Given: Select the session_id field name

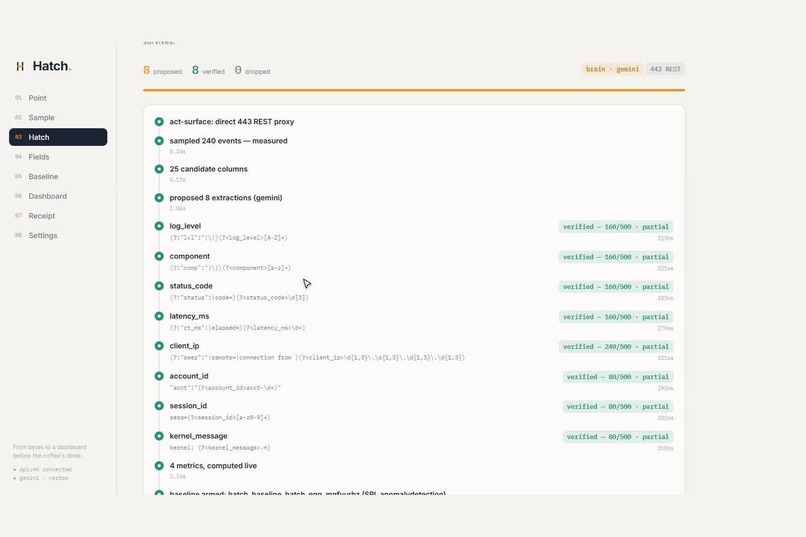Looking at the screenshot, I should 188,406.
